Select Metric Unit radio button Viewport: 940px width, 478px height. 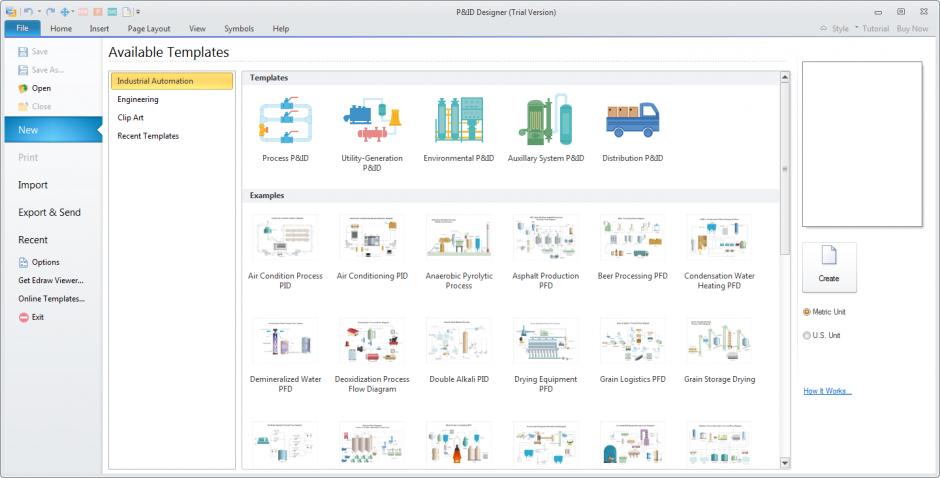[807, 312]
